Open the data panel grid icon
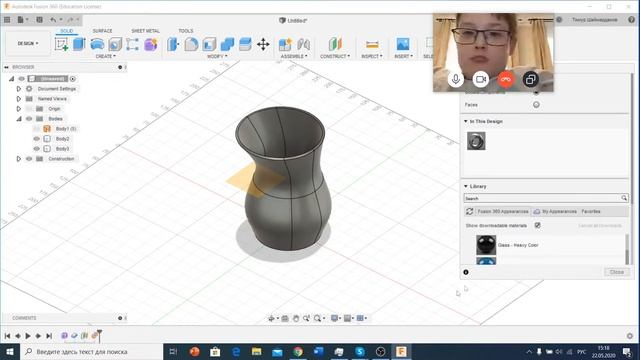 (7, 20)
